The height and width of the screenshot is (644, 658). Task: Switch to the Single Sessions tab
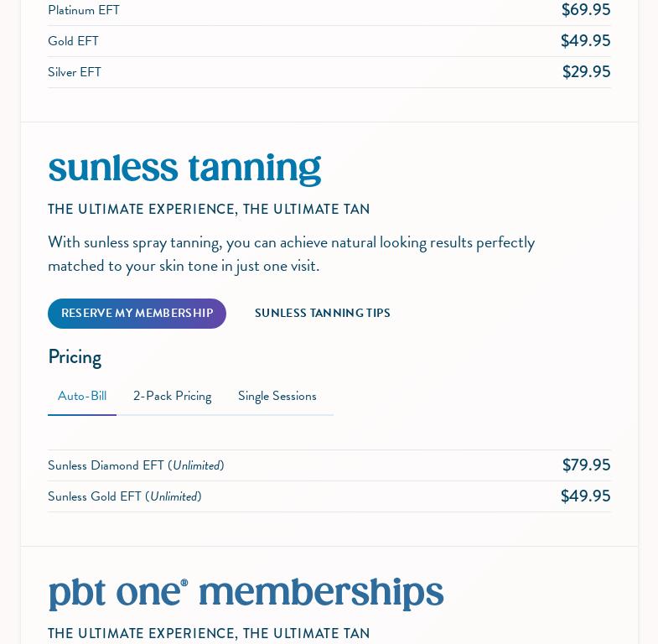point(277,397)
